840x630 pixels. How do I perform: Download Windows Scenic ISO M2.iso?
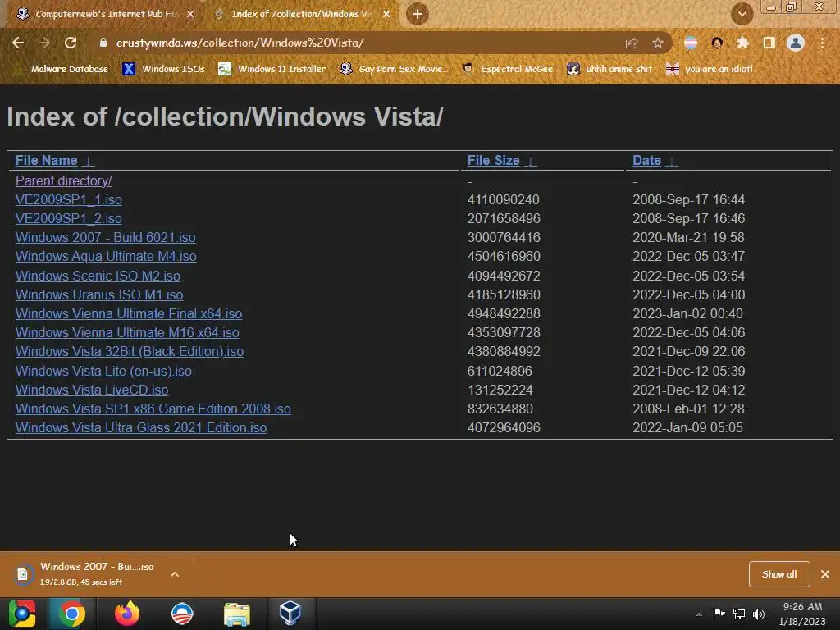98,276
